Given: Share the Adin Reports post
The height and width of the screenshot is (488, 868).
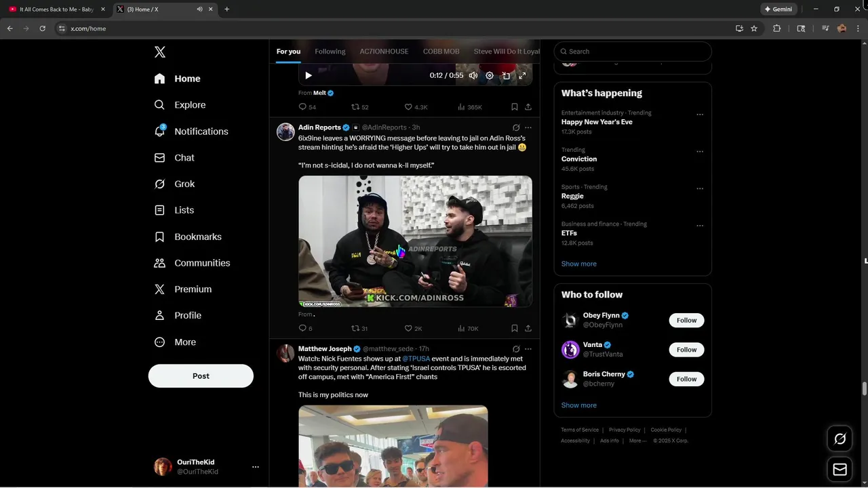Looking at the screenshot, I should coord(528,328).
